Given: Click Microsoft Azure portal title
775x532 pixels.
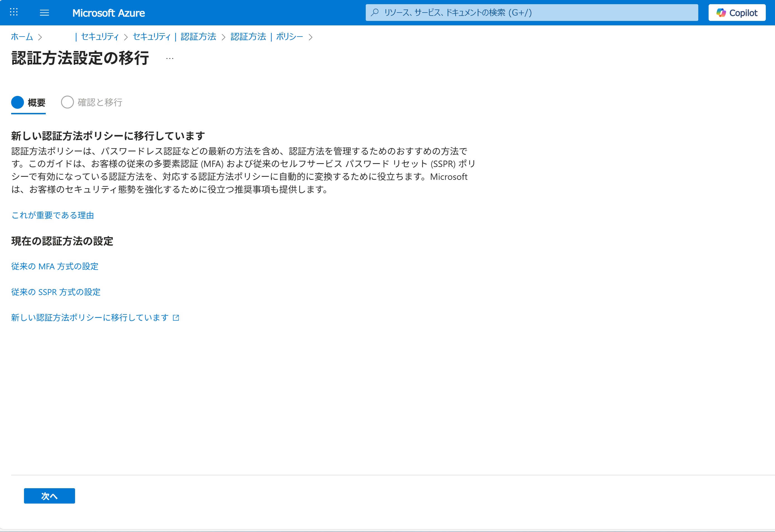Looking at the screenshot, I should [108, 13].
